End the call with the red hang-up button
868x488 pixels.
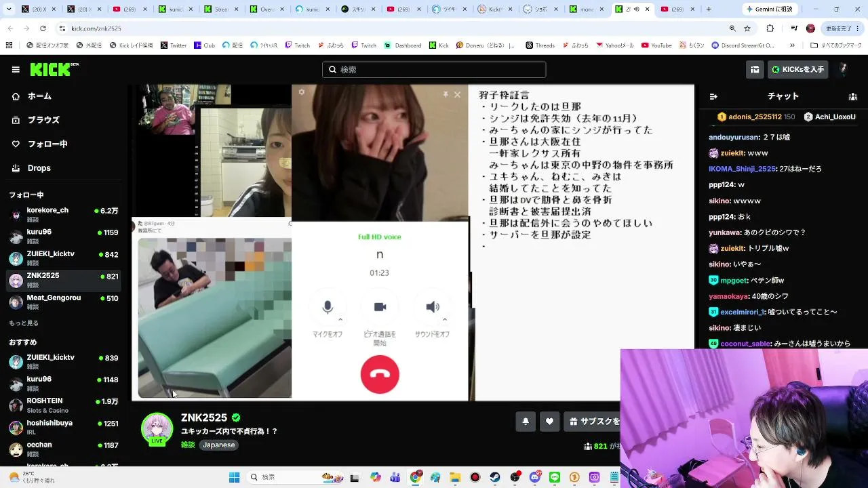[380, 374]
